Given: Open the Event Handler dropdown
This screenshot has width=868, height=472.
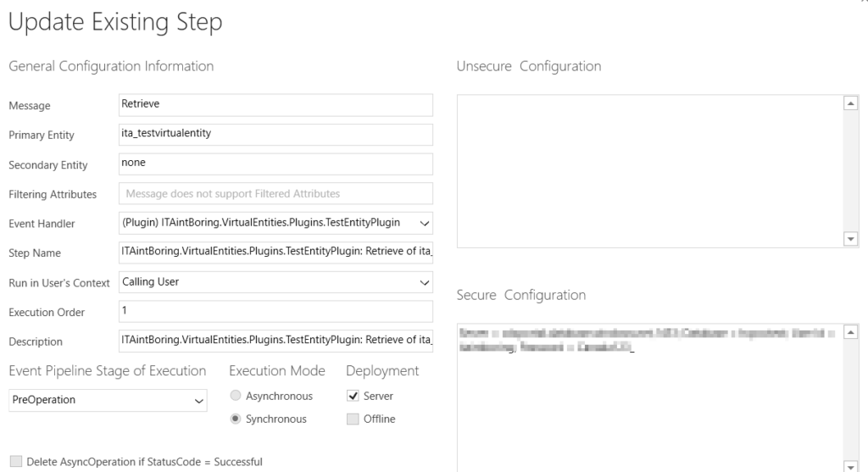Looking at the screenshot, I should point(275,223).
